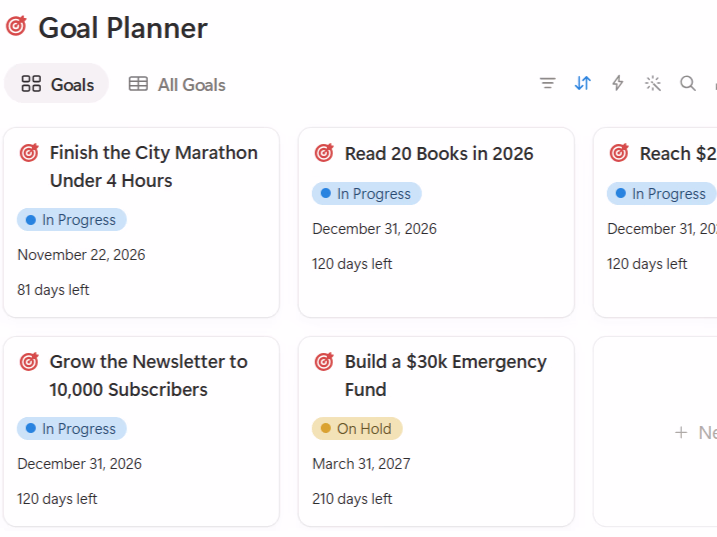Click target icon on Newsletter card
717x537 pixels.
[29, 362]
